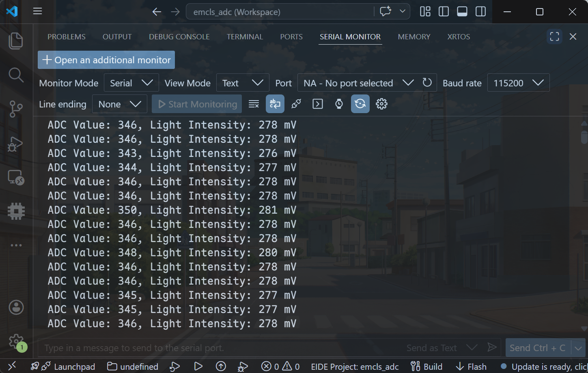Click the emcls_adc workspace search box

point(280,12)
